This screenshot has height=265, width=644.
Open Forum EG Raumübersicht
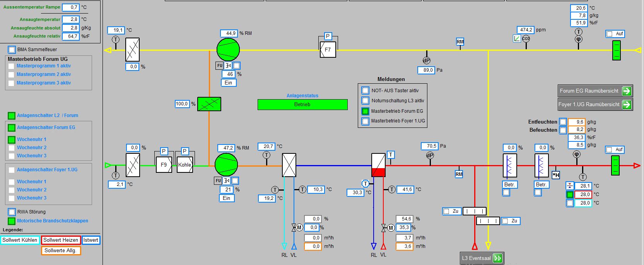[x=595, y=91]
